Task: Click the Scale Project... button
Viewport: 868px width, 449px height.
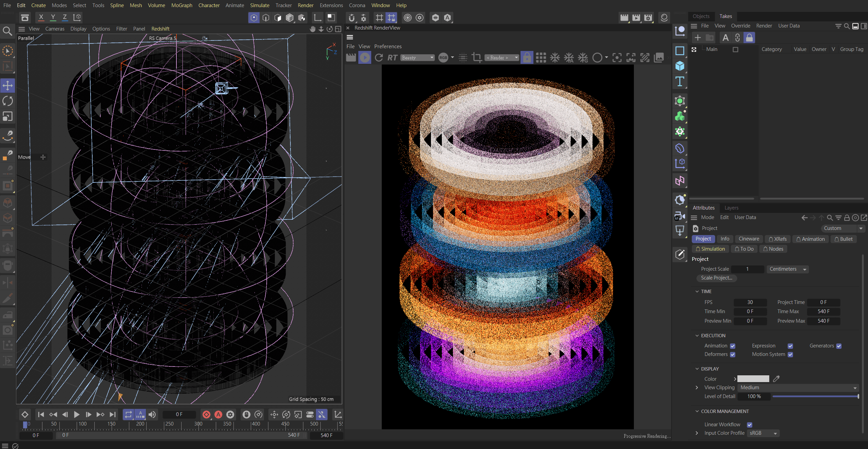Action: (x=716, y=278)
